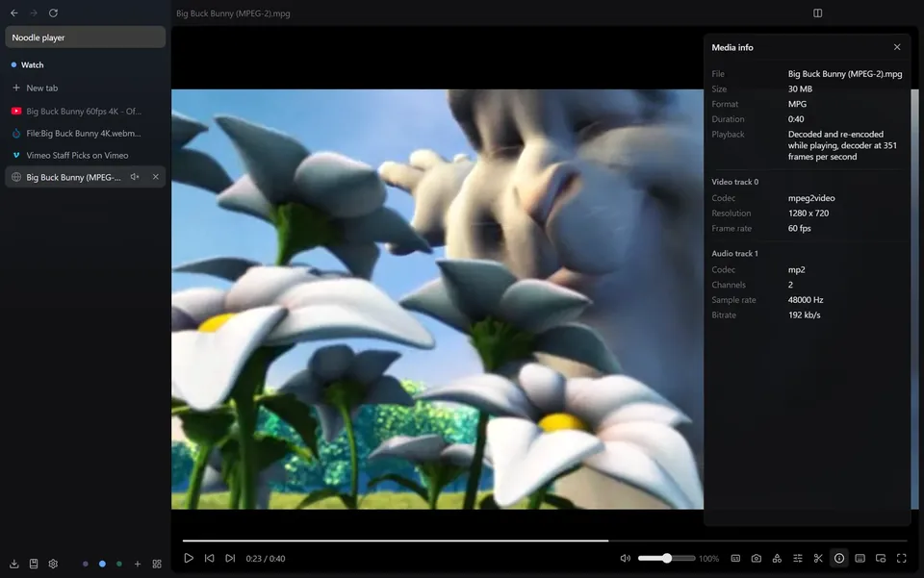Switch to Big Buck Bunny 60fps 4K tab

[86, 112]
